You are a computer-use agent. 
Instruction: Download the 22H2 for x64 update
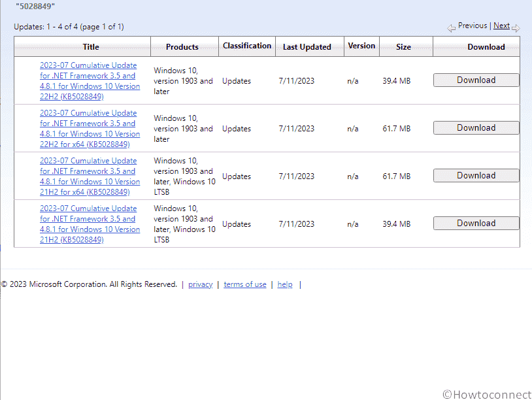(x=476, y=128)
